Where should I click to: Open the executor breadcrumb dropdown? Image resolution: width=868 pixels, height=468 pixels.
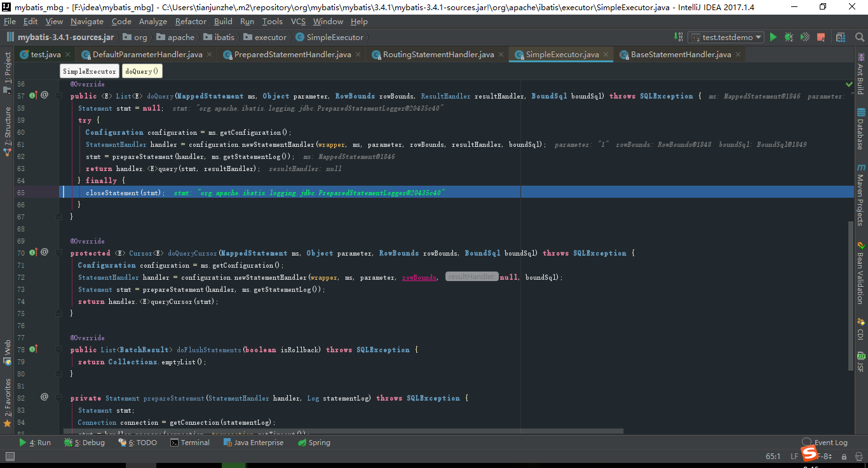coord(266,37)
